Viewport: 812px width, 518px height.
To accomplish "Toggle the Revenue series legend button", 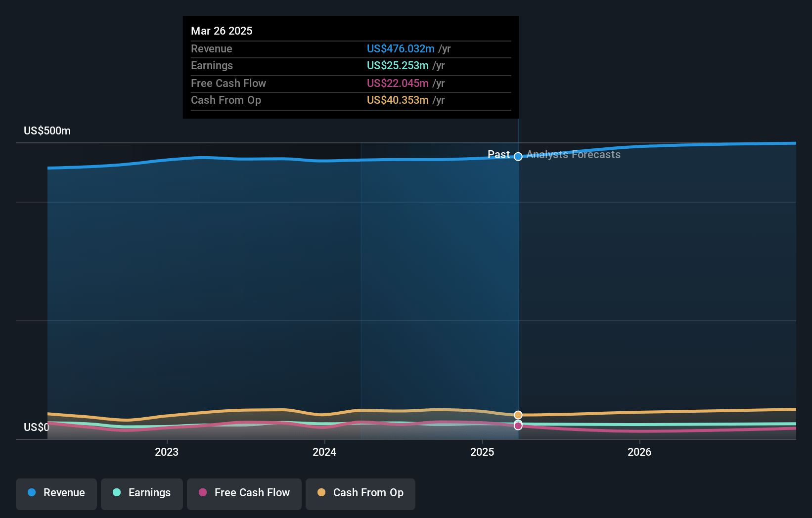I will pos(56,494).
